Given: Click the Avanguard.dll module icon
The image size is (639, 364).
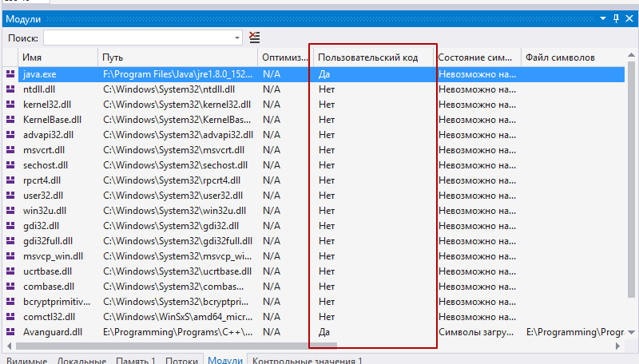Looking at the screenshot, I should (10, 331).
